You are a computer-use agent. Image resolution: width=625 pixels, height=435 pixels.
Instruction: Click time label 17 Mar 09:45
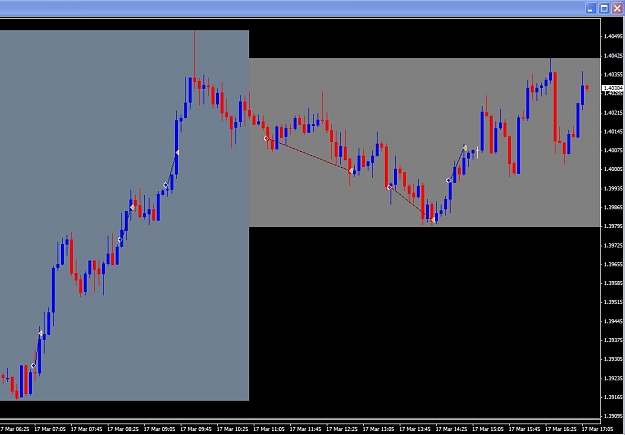tap(196, 429)
